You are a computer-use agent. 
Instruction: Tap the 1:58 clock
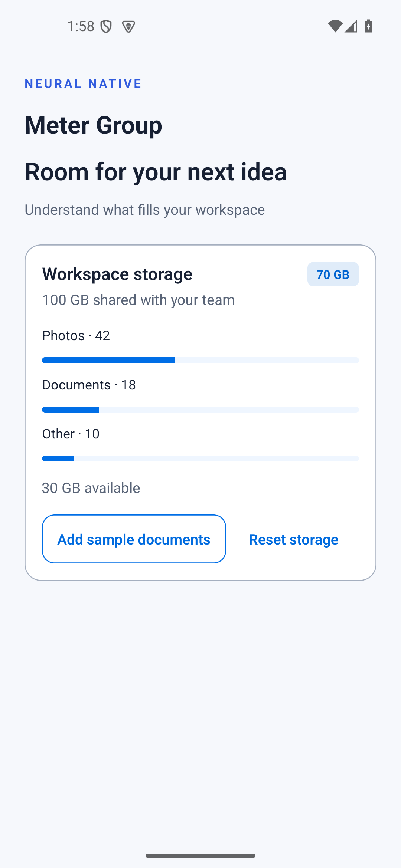[x=81, y=26]
